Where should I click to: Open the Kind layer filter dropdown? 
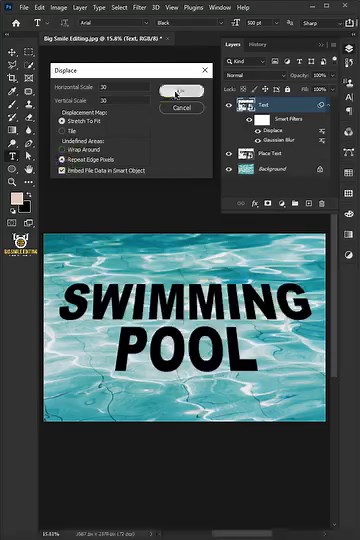[x=245, y=61]
